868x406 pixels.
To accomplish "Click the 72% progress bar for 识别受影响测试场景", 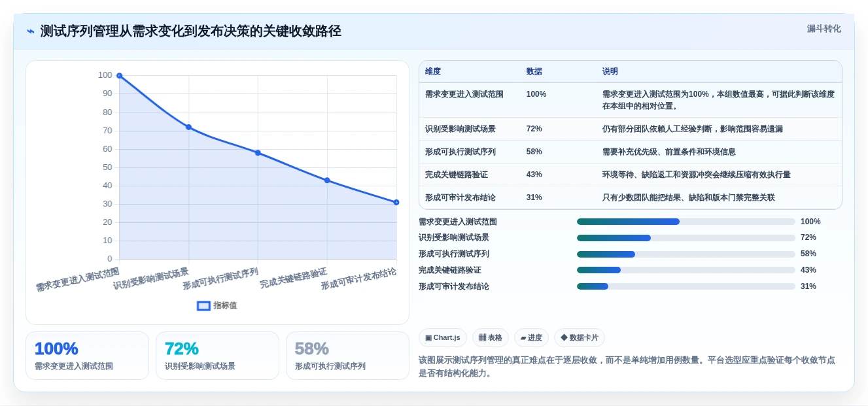I will pyautogui.click(x=686, y=238).
